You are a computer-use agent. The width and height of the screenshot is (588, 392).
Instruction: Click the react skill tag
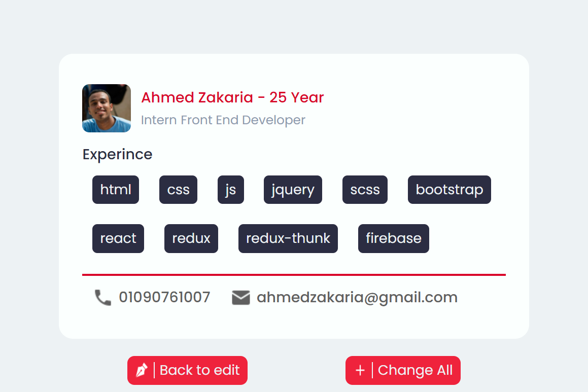click(x=118, y=238)
